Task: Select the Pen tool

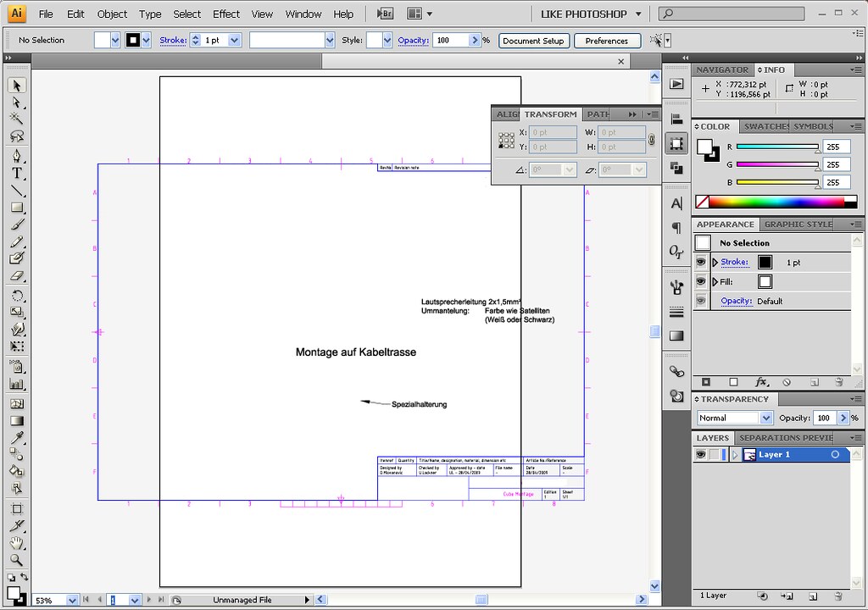Action: click(16, 156)
